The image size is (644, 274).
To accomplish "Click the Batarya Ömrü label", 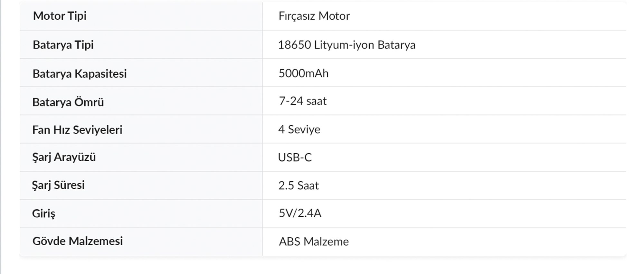I will pos(68,102).
